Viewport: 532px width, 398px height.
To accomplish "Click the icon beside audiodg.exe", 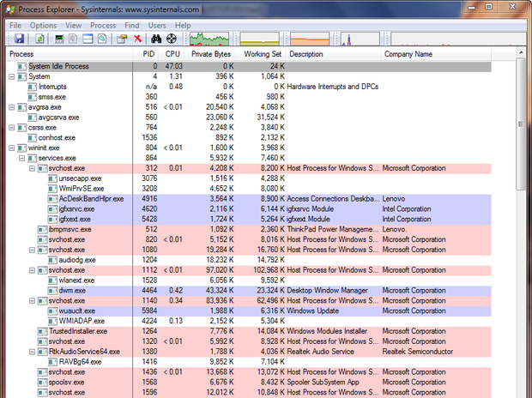I will point(52,260).
